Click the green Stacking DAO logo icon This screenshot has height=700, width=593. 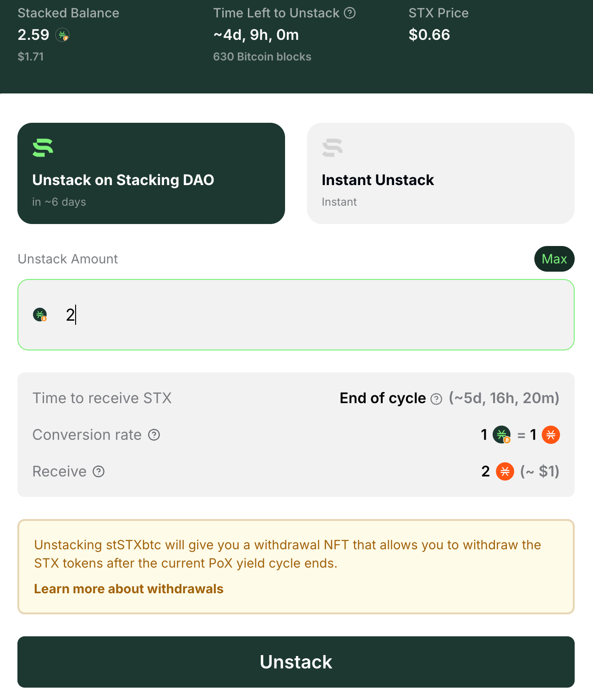coord(43,148)
